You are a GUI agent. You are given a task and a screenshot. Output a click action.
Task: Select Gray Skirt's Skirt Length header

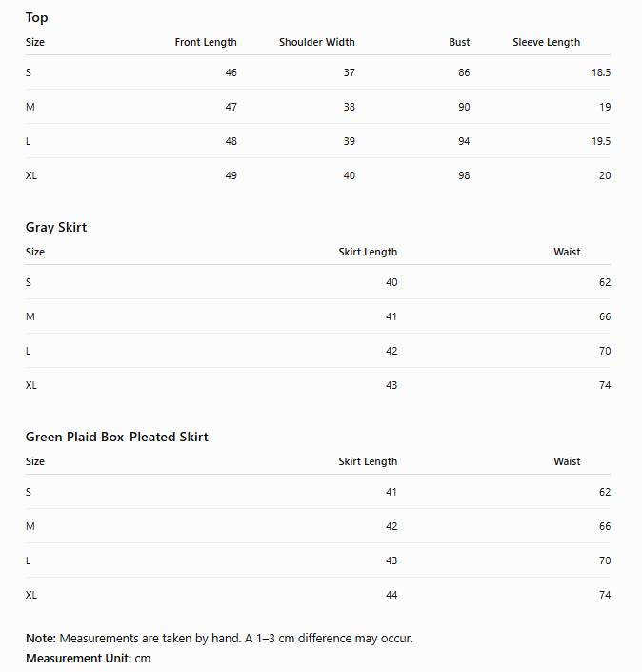click(368, 252)
